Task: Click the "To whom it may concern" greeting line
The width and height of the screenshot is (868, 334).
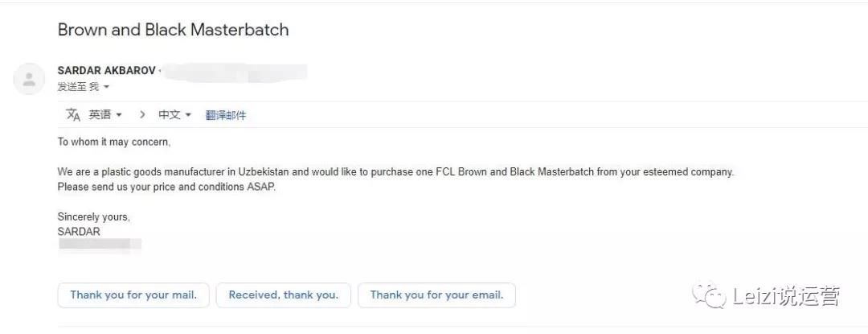Action: point(114,142)
